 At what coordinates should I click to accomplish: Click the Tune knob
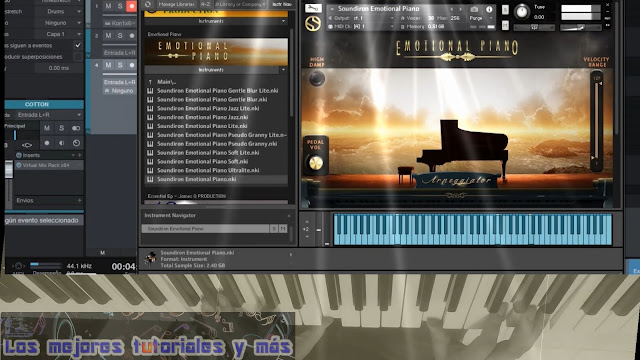(x=521, y=12)
